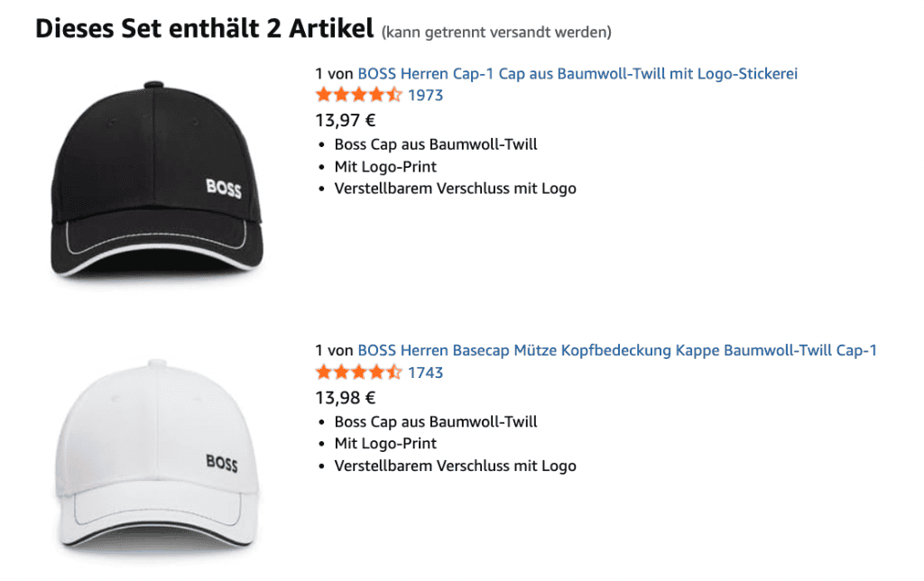Click the star rating of the black cap
This screenshot has width=924, height=581.
(x=359, y=95)
